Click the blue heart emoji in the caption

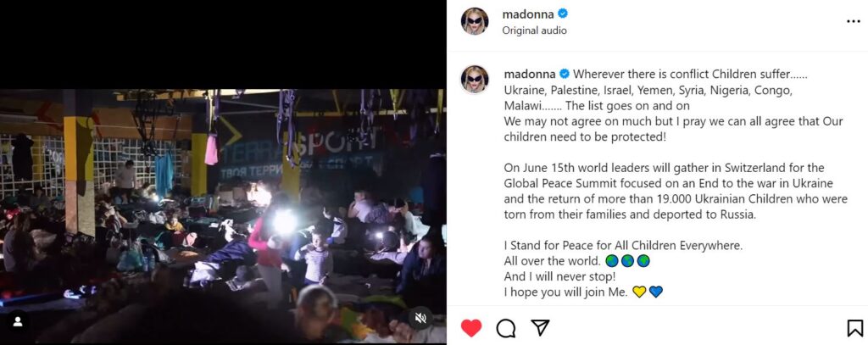[x=656, y=292]
